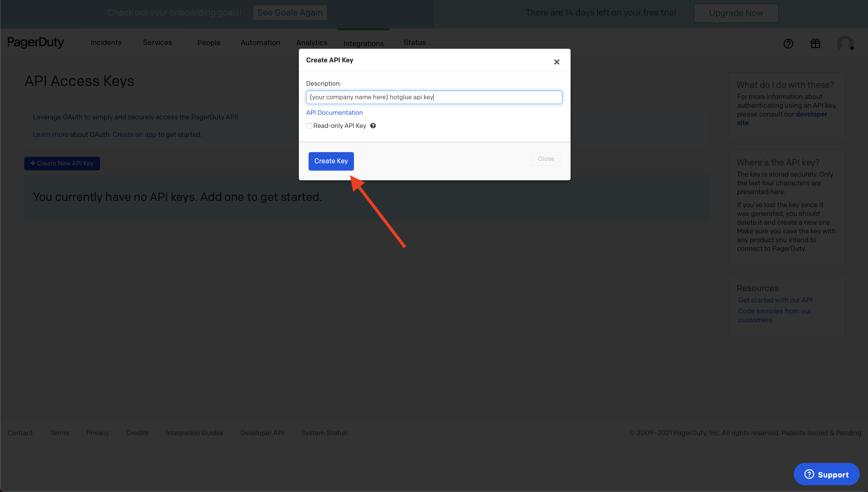Open the Integrations menu
868x492 pixels.
click(x=363, y=44)
